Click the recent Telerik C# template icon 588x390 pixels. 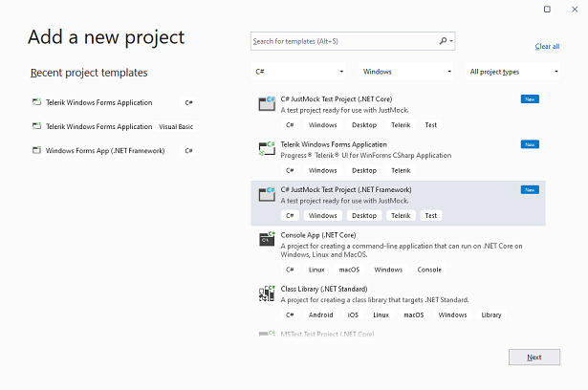(36, 102)
